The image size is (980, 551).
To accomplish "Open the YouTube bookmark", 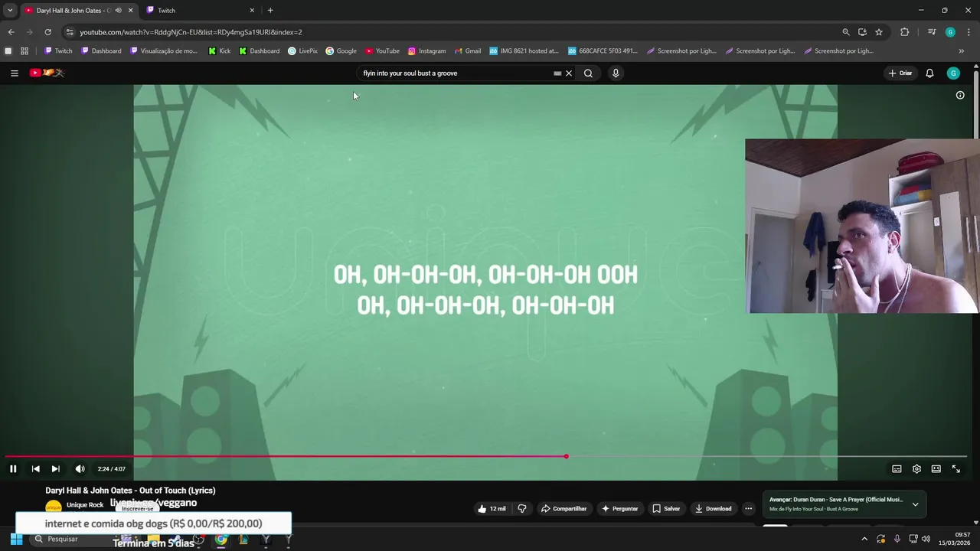I will (x=382, y=51).
